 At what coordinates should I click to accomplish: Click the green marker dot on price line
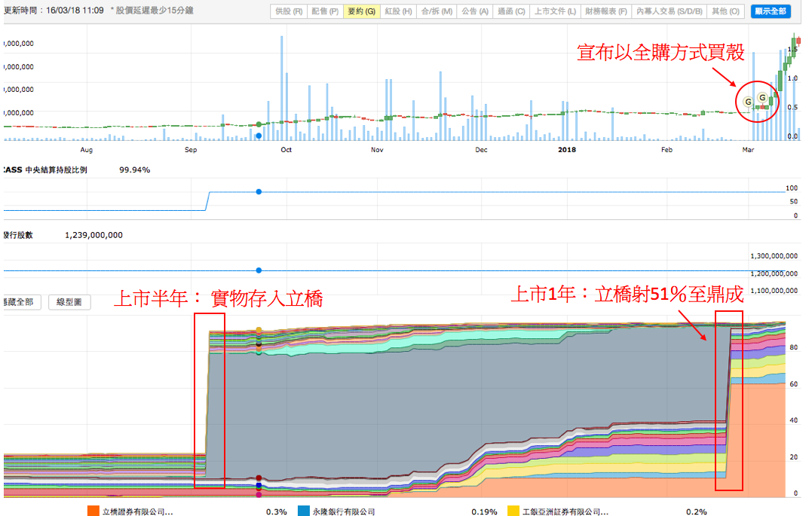coord(259,124)
